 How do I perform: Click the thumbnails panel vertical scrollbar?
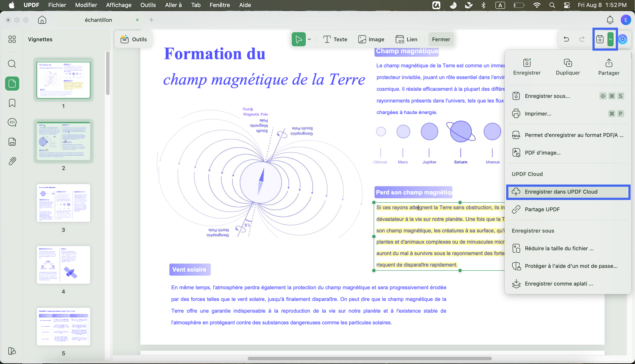108,73
